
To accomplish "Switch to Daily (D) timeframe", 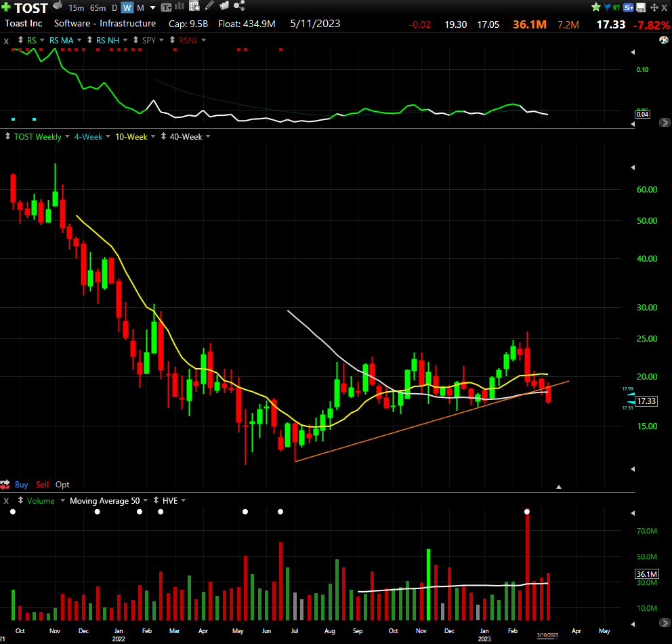I will pyautogui.click(x=114, y=7).
